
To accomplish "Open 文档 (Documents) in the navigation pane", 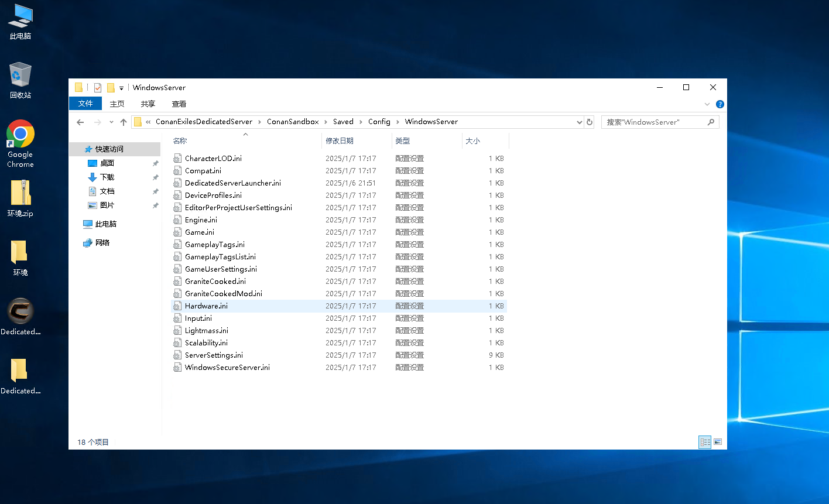I will click(x=107, y=191).
